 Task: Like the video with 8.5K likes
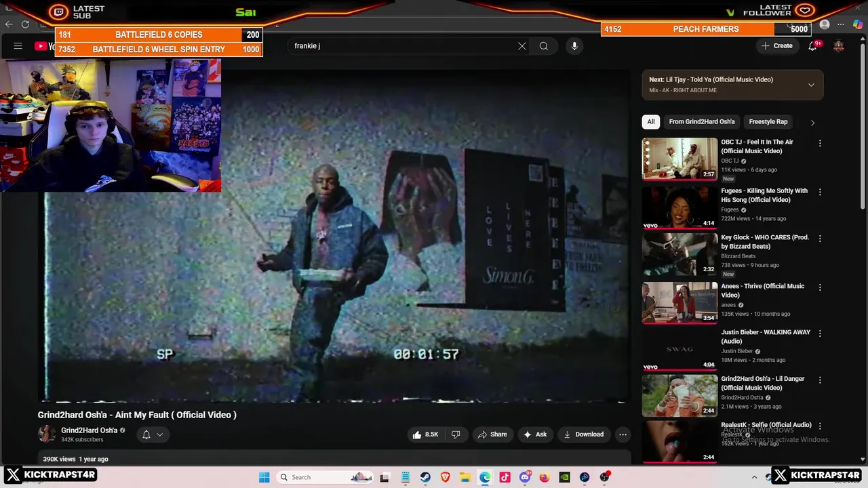425,434
